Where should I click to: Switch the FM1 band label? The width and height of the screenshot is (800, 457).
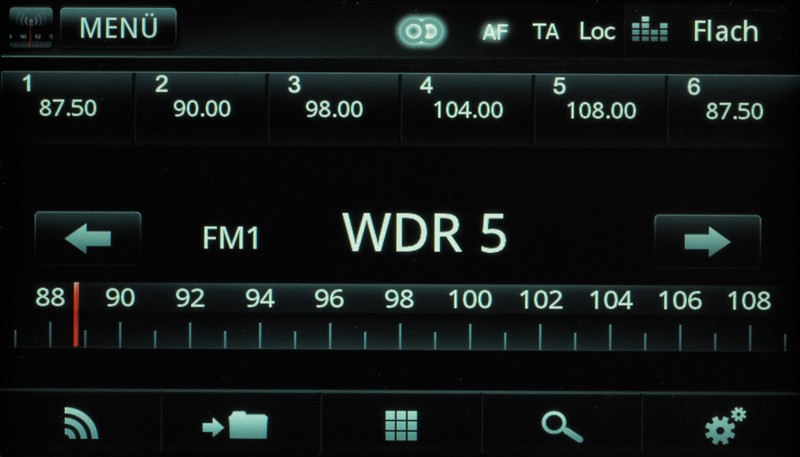point(231,238)
